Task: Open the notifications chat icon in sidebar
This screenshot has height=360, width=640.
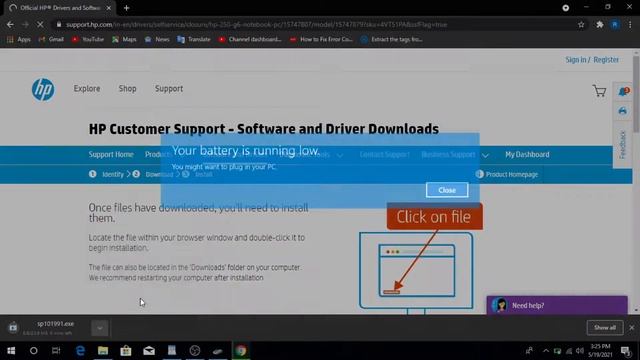Action: click(x=623, y=91)
